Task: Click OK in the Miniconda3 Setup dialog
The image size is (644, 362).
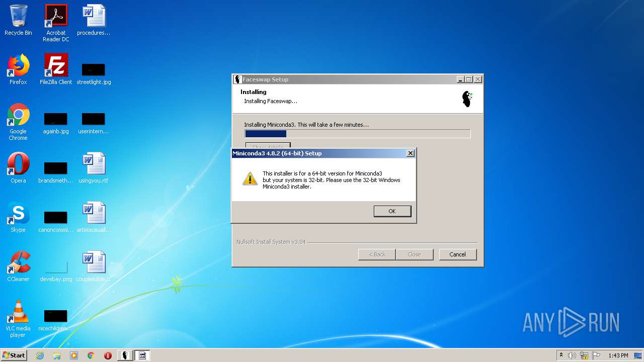Action: (x=392, y=211)
